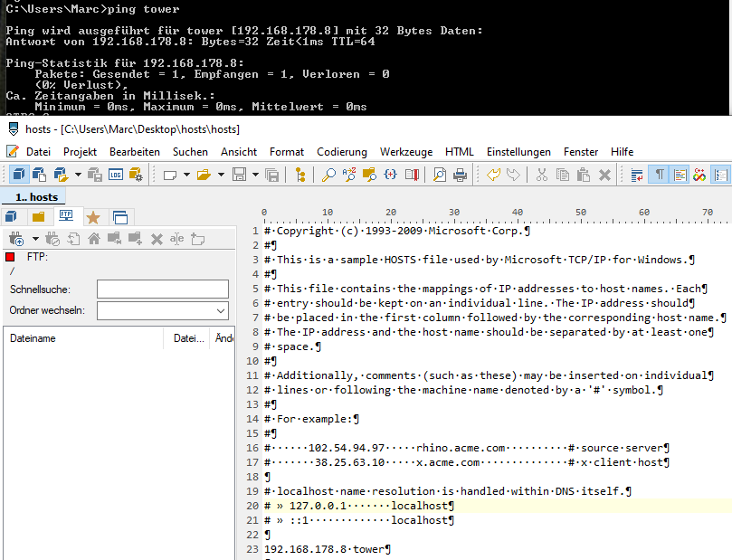This screenshot has height=560, width=732.
Task: Open the Hilfe menu
Action: click(622, 152)
